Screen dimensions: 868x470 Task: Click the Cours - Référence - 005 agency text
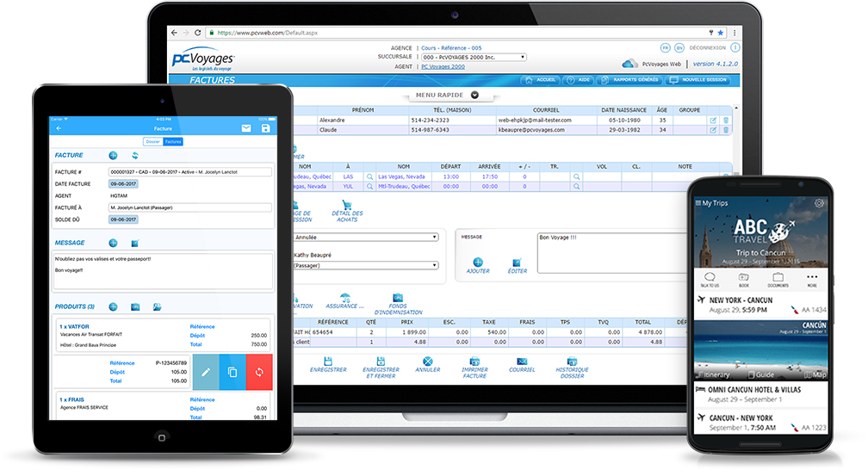pyautogui.click(x=451, y=48)
